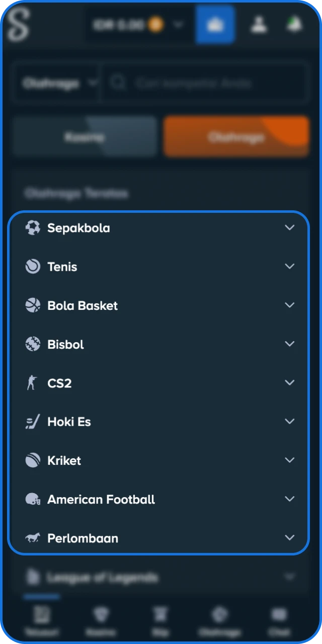This screenshot has width=322, height=644.
Task: Expand the Kriket section chevron
Action: click(x=290, y=460)
